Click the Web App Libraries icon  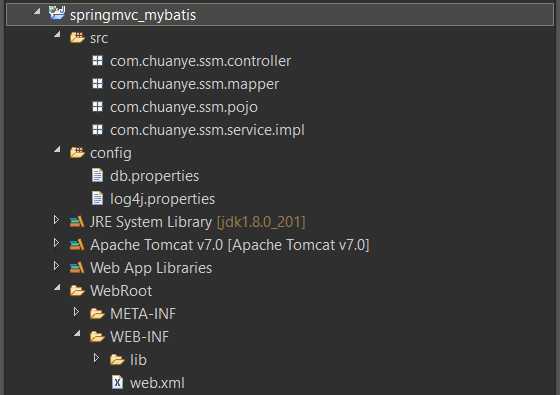point(77,268)
